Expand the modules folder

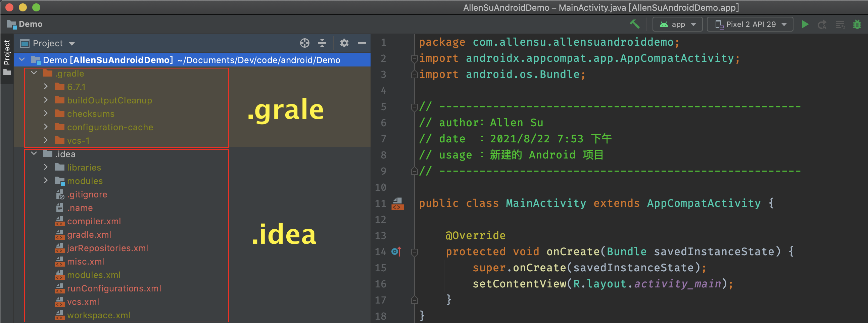pos(46,181)
